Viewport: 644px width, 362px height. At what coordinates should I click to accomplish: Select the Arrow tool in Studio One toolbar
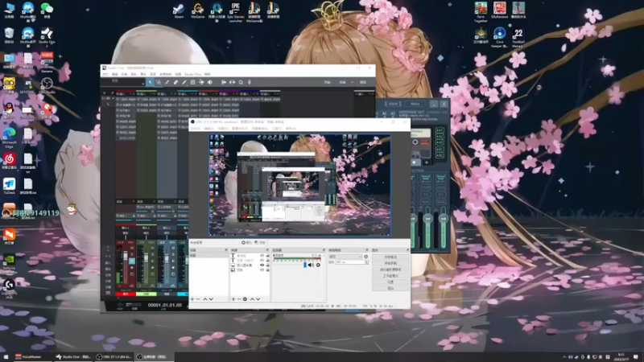pos(150,83)
